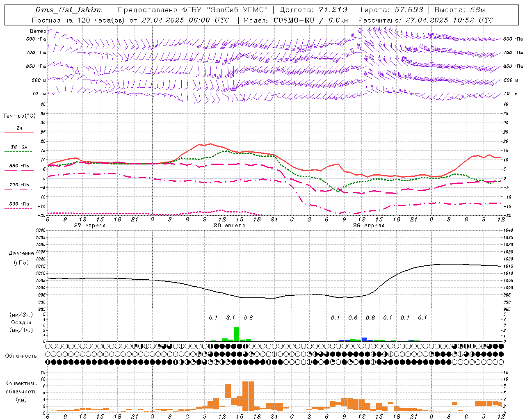Click the Облачность cloud cover label
The height and width of the screenshot is (420, 525).
coord(21,356)
